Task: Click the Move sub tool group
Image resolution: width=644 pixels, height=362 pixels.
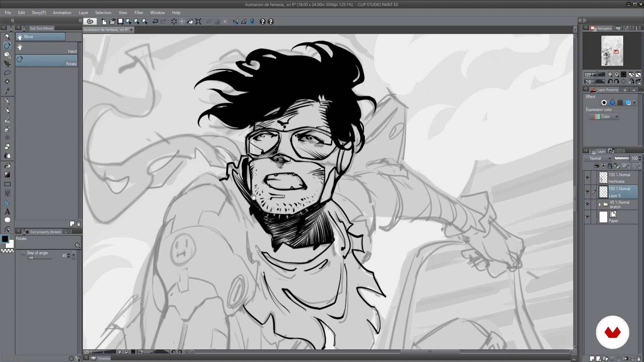Action: [41, 37]
